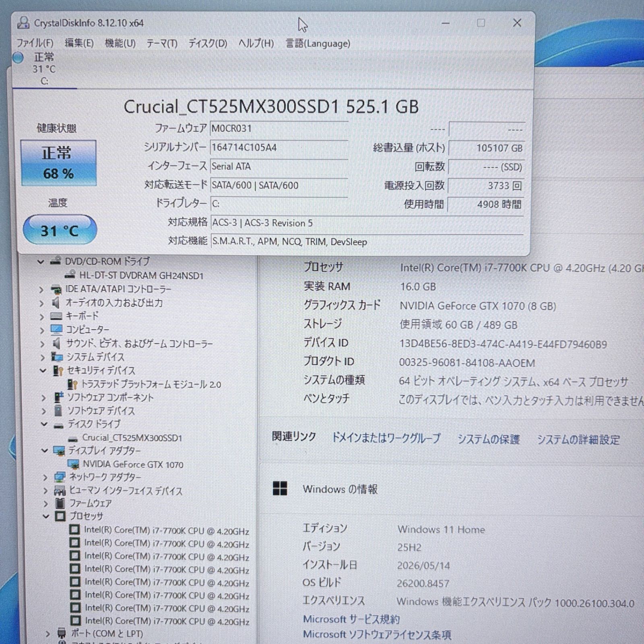Select NVIDIA GeForce GTX 1070 in tree

click(x=133, y=464)
